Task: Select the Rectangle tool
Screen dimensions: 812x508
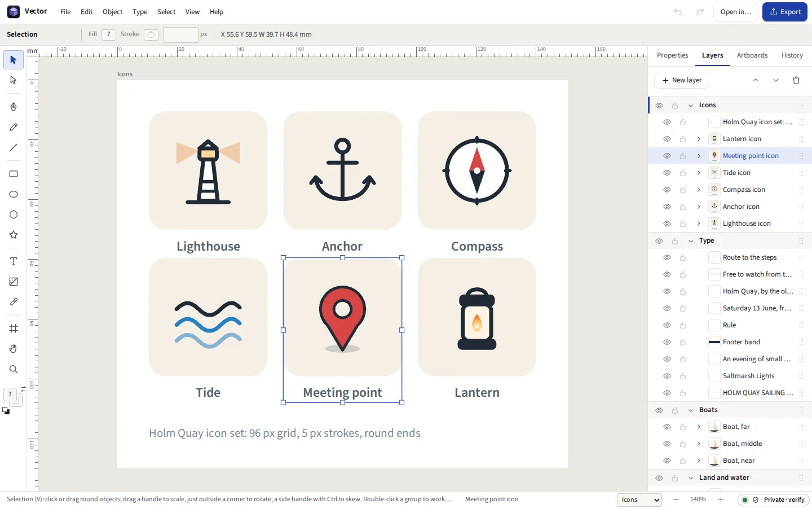Action: click(x=14, y=174)
